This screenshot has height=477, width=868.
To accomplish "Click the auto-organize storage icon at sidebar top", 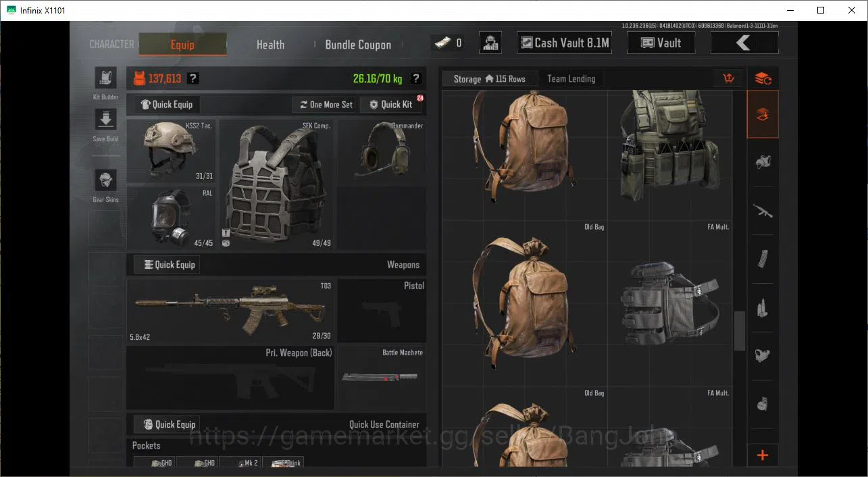I will 763,78.
